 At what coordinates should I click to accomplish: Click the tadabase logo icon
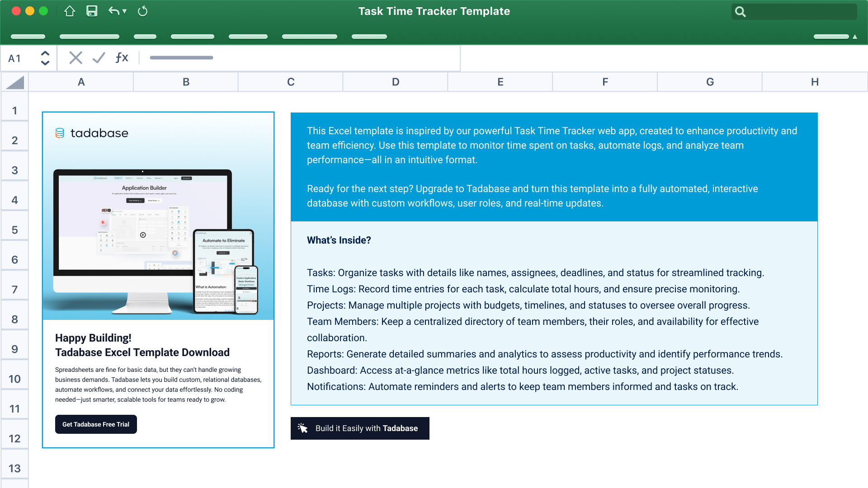click(60, 133)
